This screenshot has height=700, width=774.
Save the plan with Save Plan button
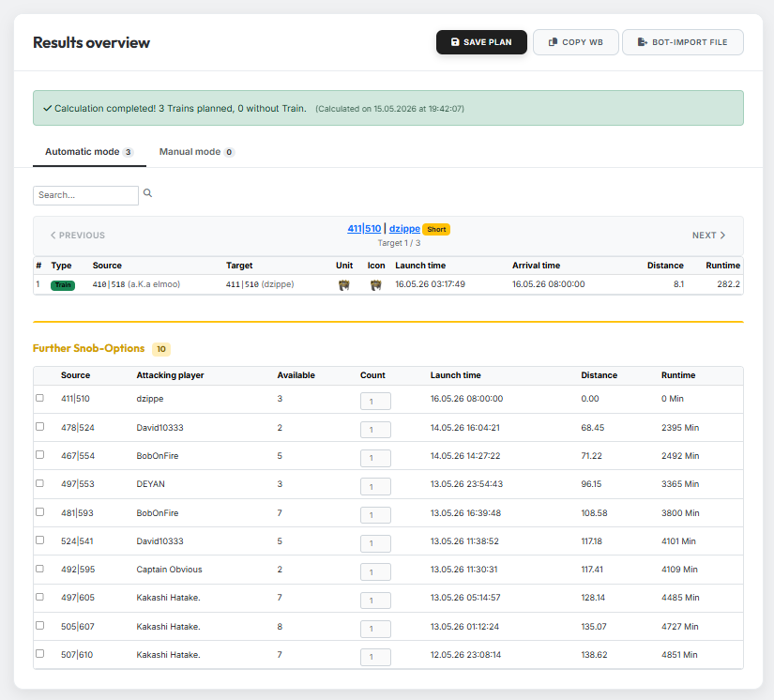[x=481, y=42]
